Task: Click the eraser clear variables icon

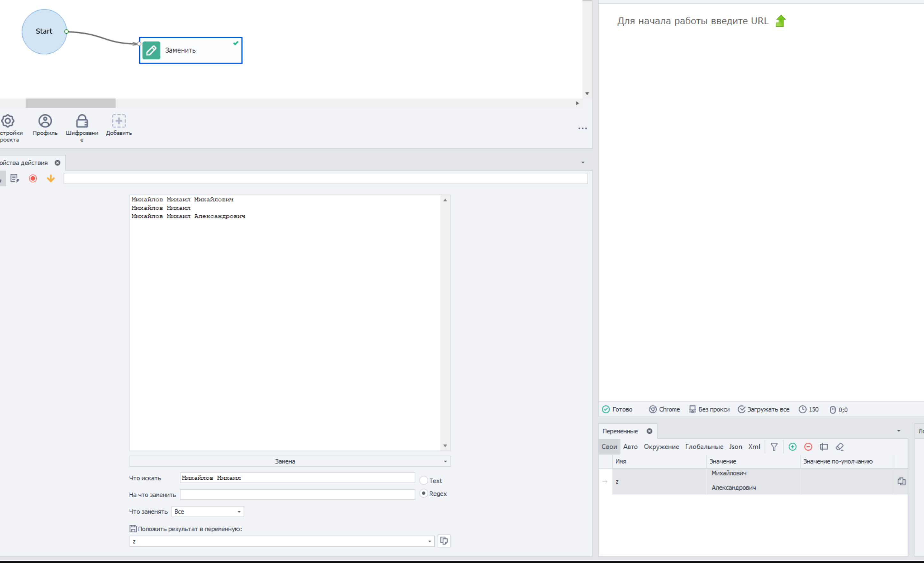Action: (840, 447)
